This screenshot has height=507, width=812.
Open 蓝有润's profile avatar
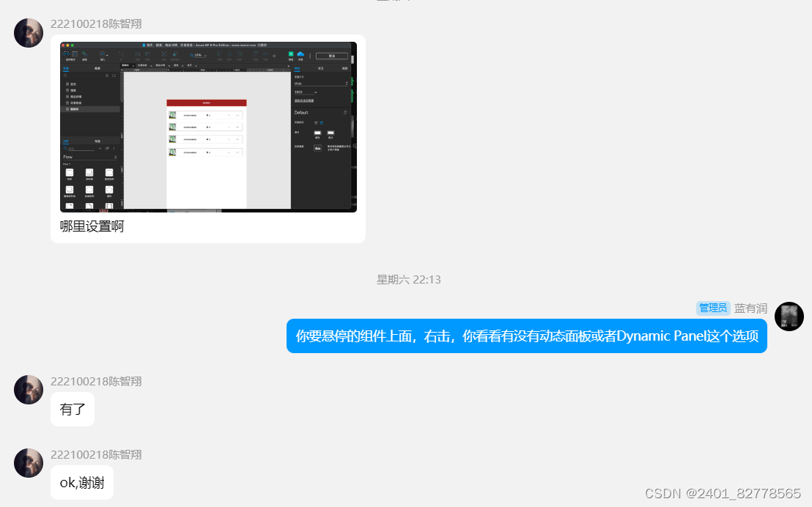pyautogui.click(x=789, y=317)
